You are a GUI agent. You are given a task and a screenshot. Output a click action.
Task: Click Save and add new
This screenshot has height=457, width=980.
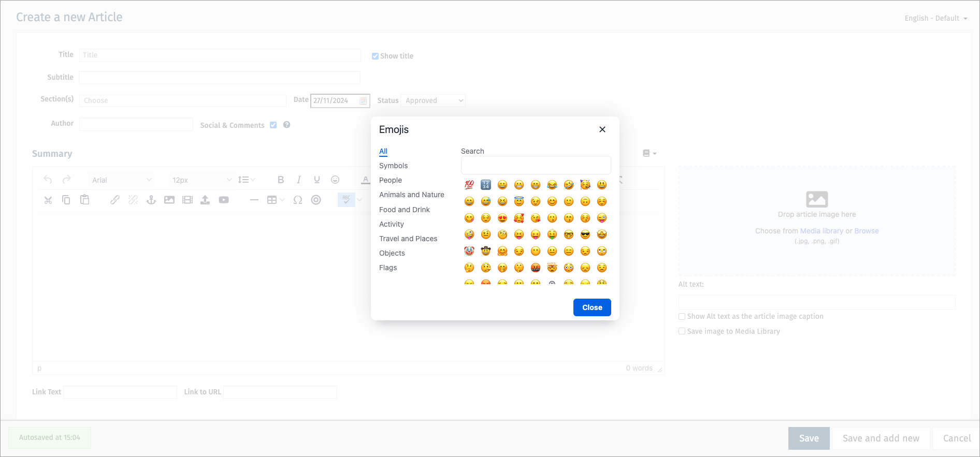[881, 438]
